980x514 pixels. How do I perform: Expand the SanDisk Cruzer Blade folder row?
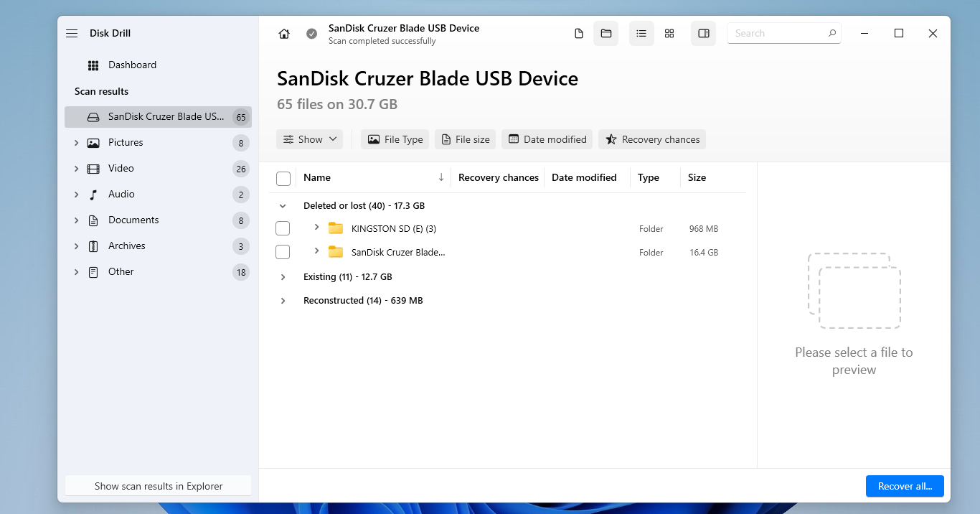point(316,251)
